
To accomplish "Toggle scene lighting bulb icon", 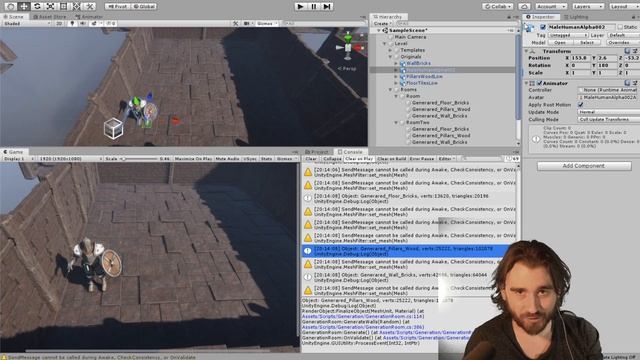I will (72, 23).
